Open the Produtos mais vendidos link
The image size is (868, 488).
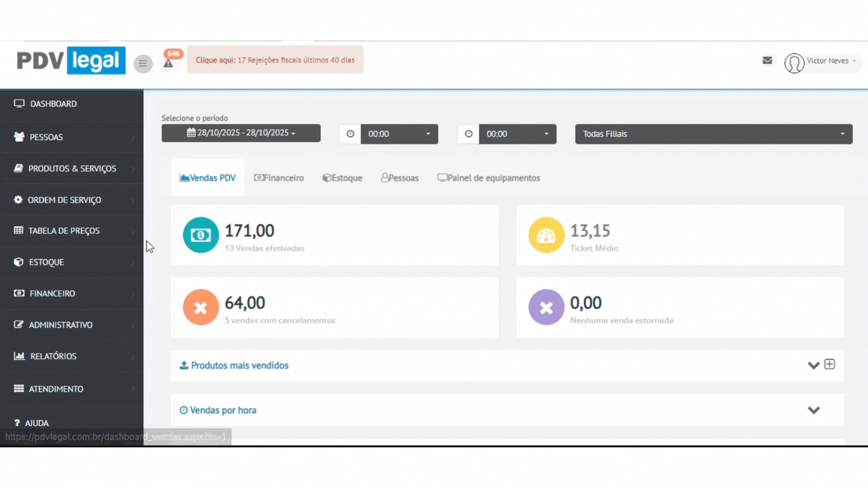coord(239,366)
